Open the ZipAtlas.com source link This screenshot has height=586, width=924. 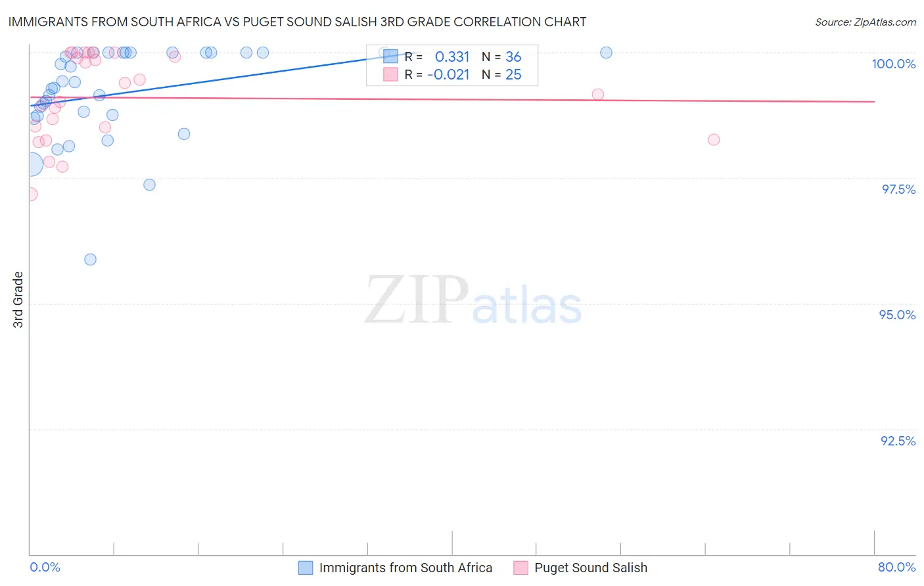(866, 22)
